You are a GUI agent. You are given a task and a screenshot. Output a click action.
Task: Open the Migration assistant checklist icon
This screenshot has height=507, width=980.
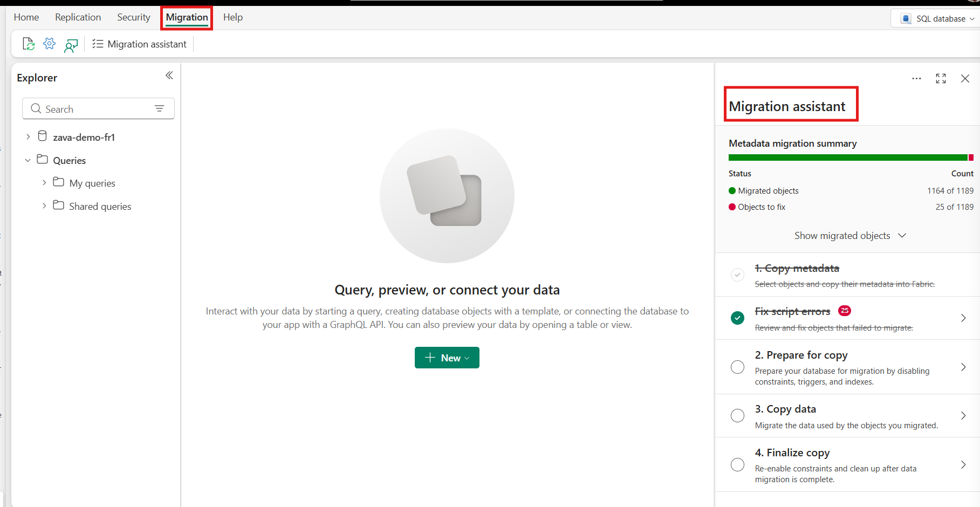[x=98, y=44]
